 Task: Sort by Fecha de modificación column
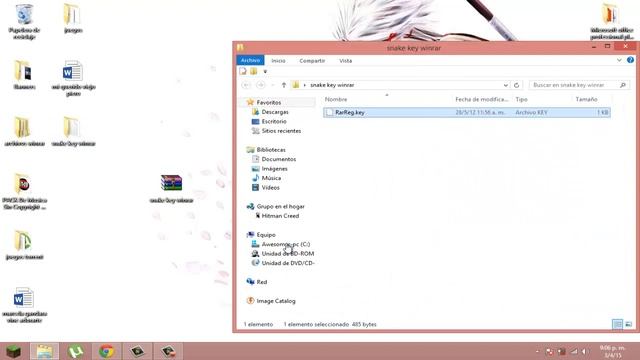(482, 99)
